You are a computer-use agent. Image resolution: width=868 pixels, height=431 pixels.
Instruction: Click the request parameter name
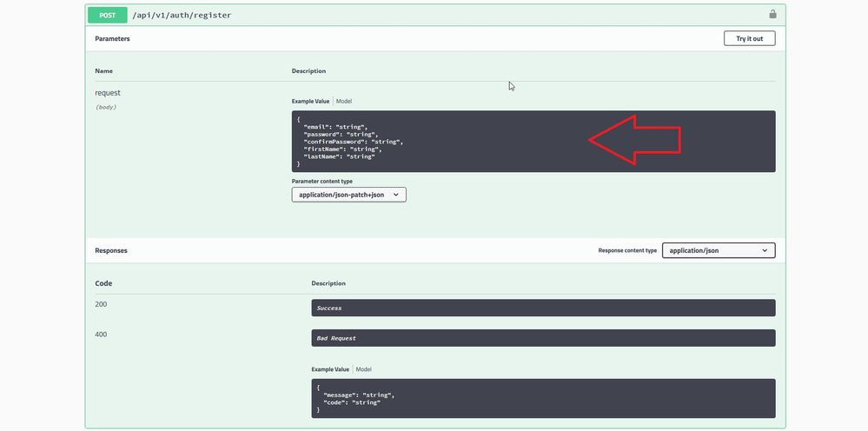108,93
